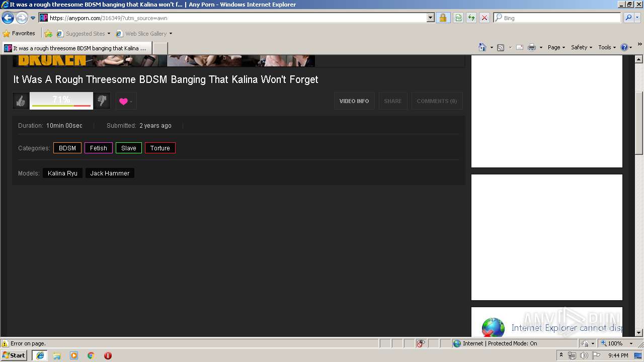This screenshot has width=644, height=362.
Task: Open Windows Explorer folder taskbar icon
Action: tap(57, 355)
